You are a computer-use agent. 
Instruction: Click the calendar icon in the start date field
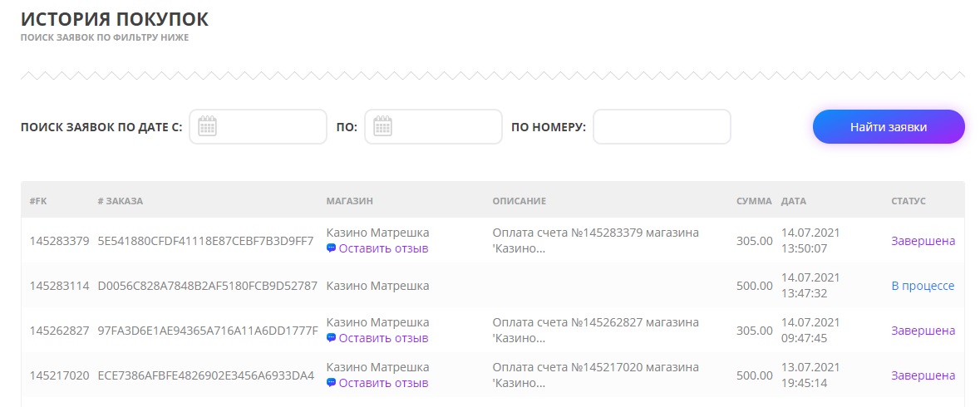(207, 126)
